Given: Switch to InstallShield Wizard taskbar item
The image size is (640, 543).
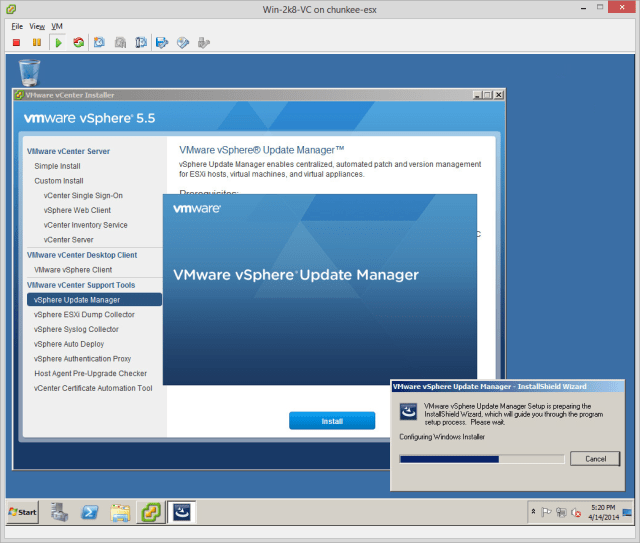Looking at the screenshot, I should pos(182,512).
